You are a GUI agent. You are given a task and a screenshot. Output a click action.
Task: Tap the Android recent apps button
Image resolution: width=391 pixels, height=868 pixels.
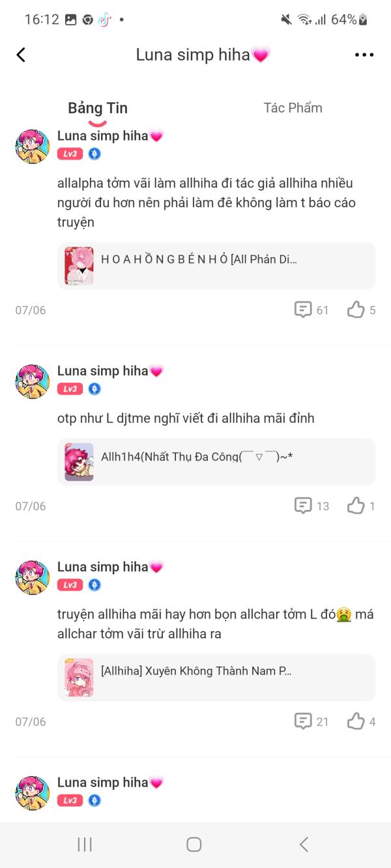(x=85, y=845)
